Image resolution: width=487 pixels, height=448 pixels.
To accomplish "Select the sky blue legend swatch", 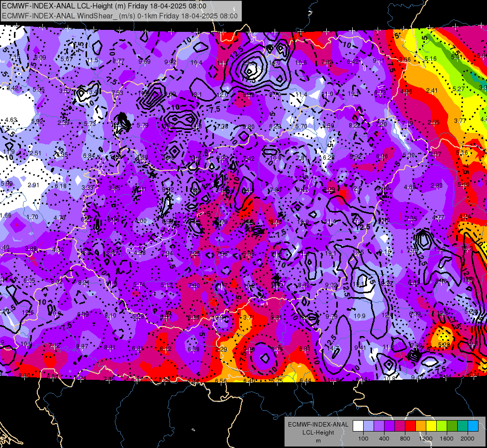I will point(473,426).
